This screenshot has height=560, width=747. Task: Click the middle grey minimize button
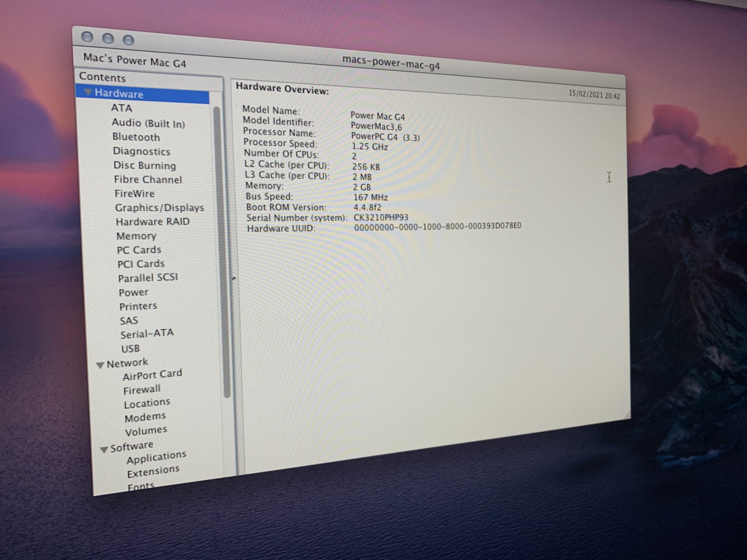point(108,38)
